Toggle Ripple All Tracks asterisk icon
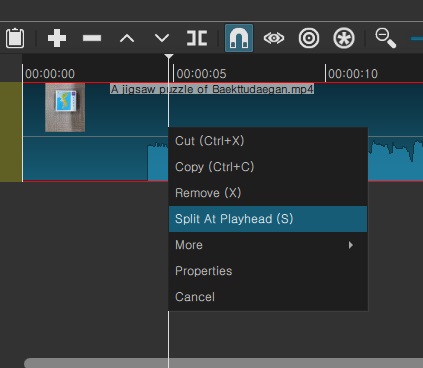 pos(344,38)
